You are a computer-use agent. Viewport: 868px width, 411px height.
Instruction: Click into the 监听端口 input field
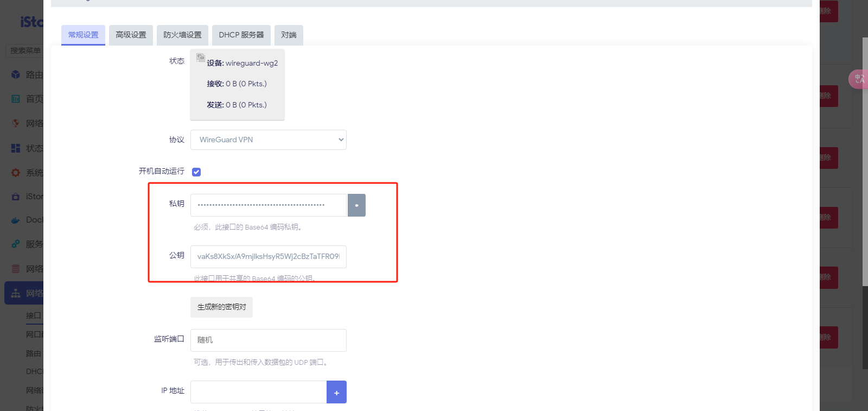point(268,340)
